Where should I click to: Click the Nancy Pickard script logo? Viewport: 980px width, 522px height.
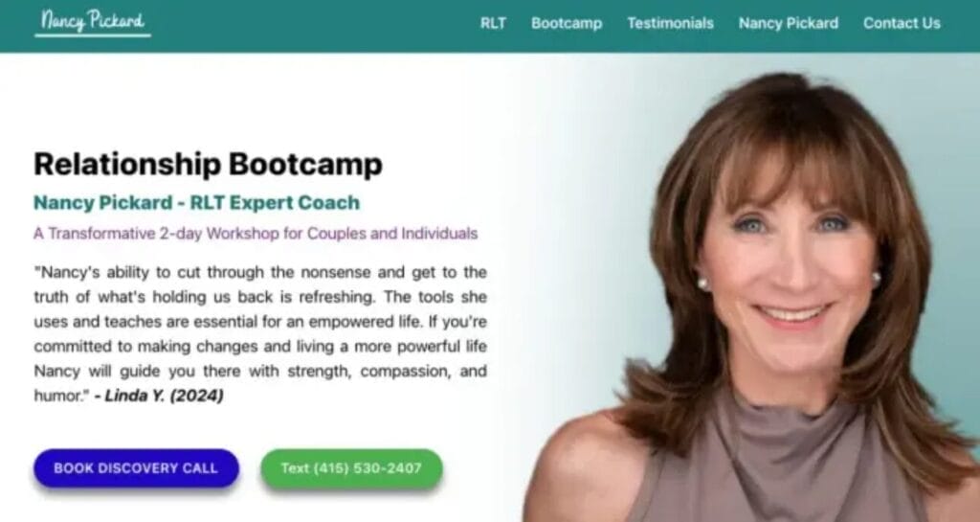pyautogui.click(x=93, y=21)
